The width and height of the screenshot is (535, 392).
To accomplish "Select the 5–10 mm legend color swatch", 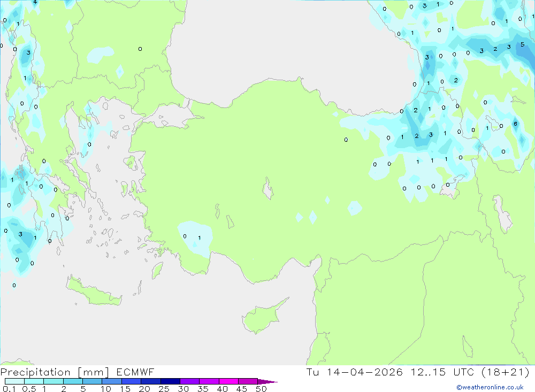I will point(93,381).
